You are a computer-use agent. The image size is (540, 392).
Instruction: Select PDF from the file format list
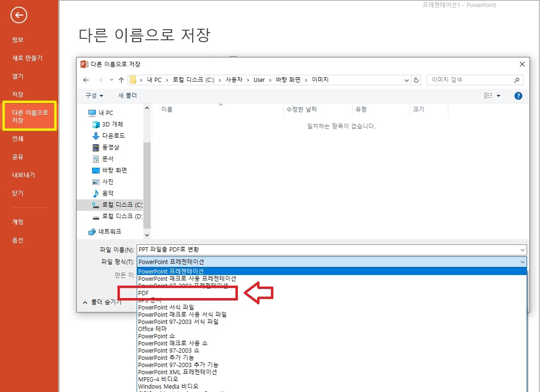(x=144, y=293)
